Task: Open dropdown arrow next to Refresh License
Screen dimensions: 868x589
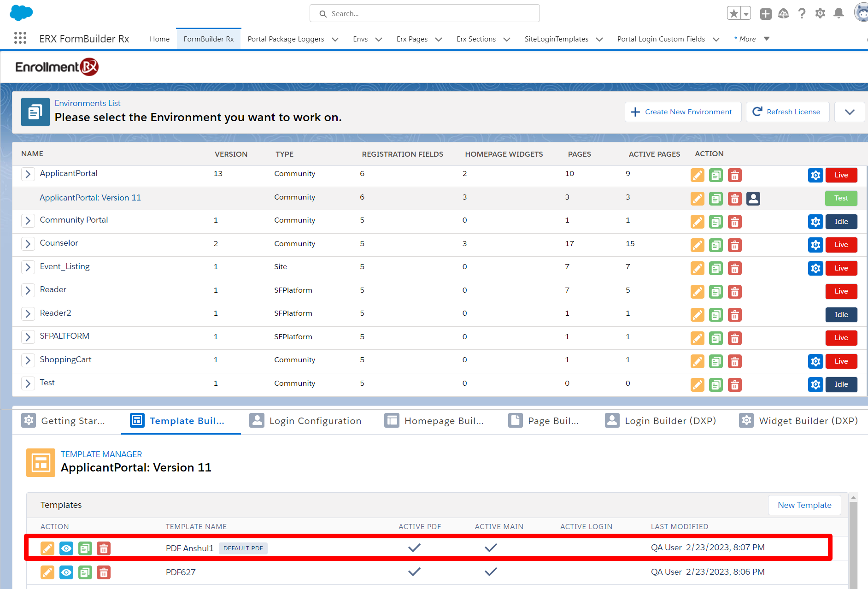Action: (850, 112)
